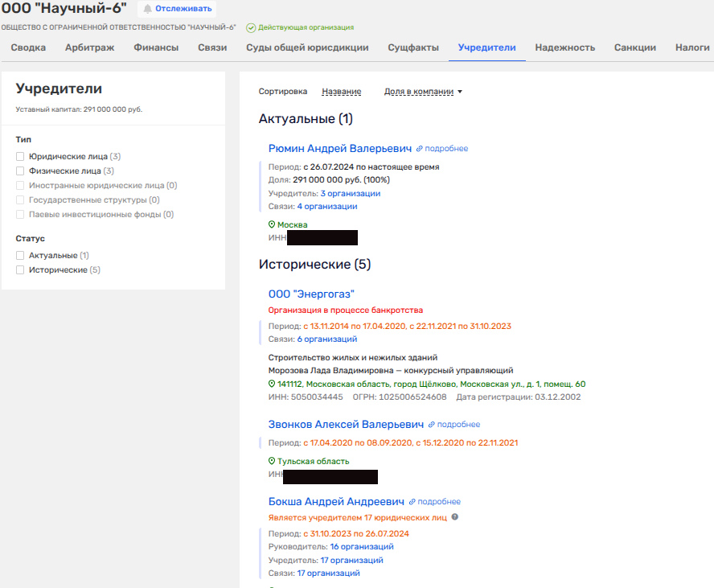The height and width of the screenshot is (588, 714).
Task: Go to the Надежность tab
Action: pyautogui.click(x=564, y=47)
